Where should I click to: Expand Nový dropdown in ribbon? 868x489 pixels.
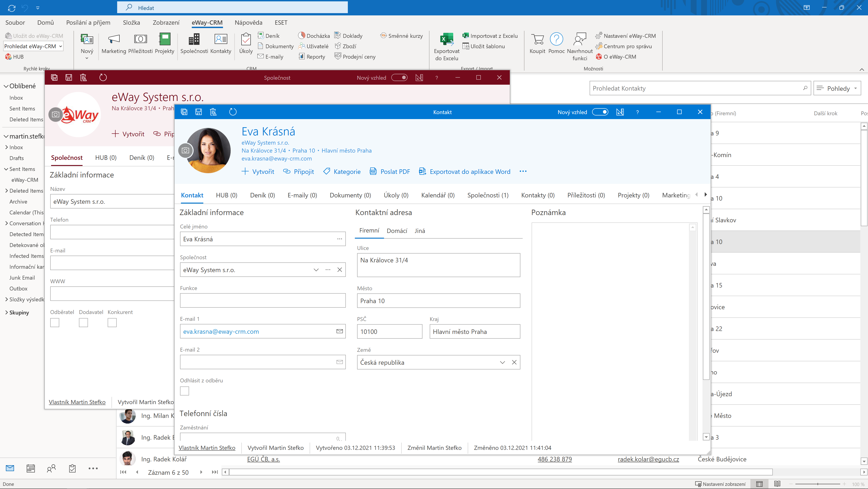coord(87,58)
